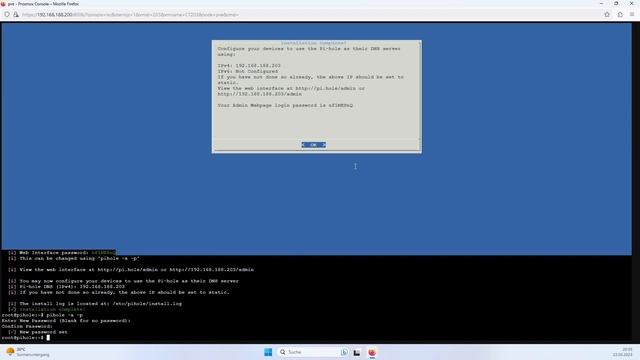
Task: Click 'Your Admin Webpage login password' line in dialog
Action: coord(285,105)
